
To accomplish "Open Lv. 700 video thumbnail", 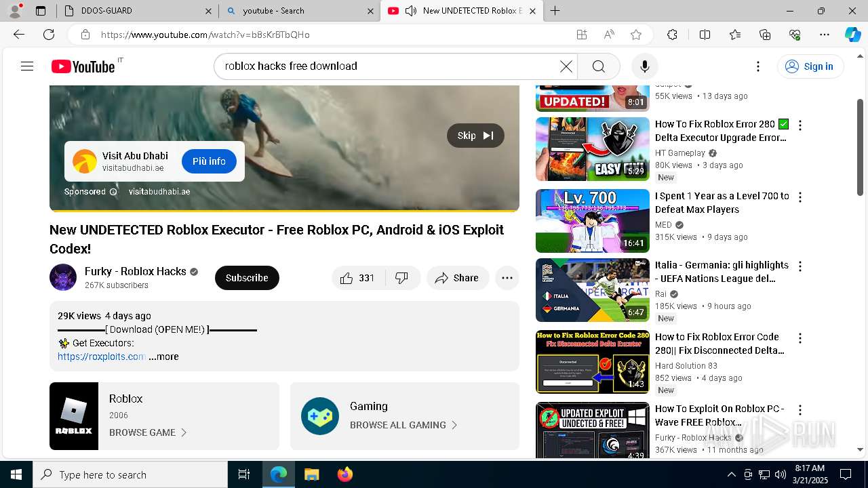I will click(x=593, y=221).
